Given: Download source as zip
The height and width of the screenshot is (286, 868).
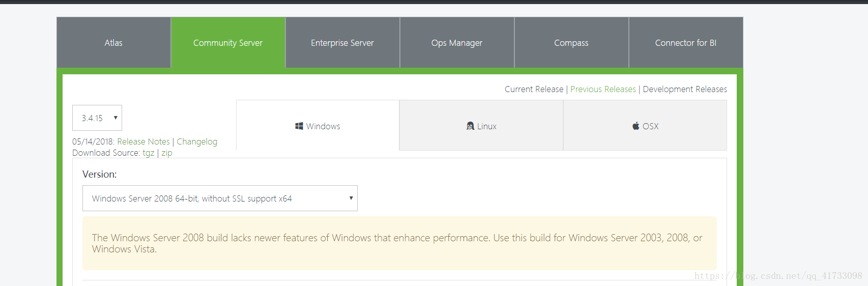Looking at the screenshot, I should [x=167, y=153].
